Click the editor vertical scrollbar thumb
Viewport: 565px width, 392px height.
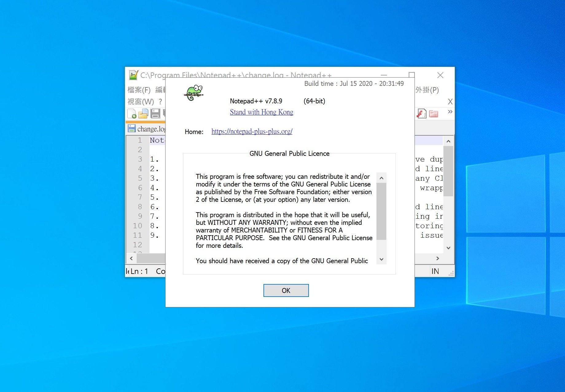click(x=448, y=171)
